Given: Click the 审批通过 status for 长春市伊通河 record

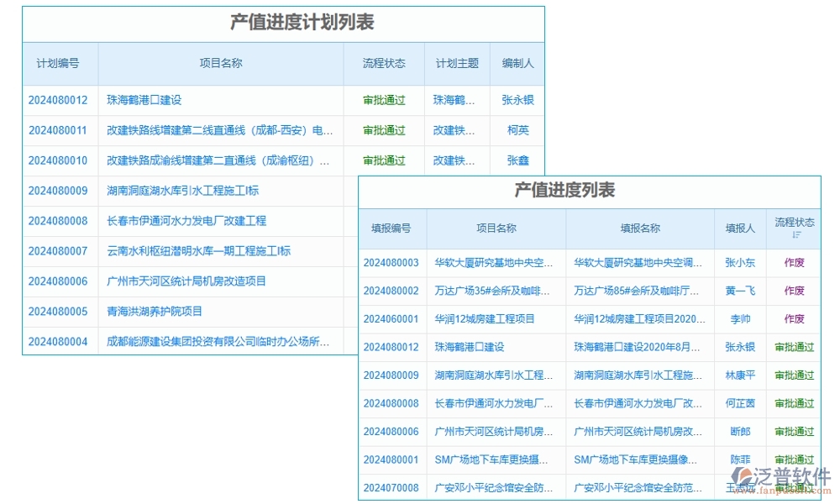Looking at the screenshot, I should [795, 403].
